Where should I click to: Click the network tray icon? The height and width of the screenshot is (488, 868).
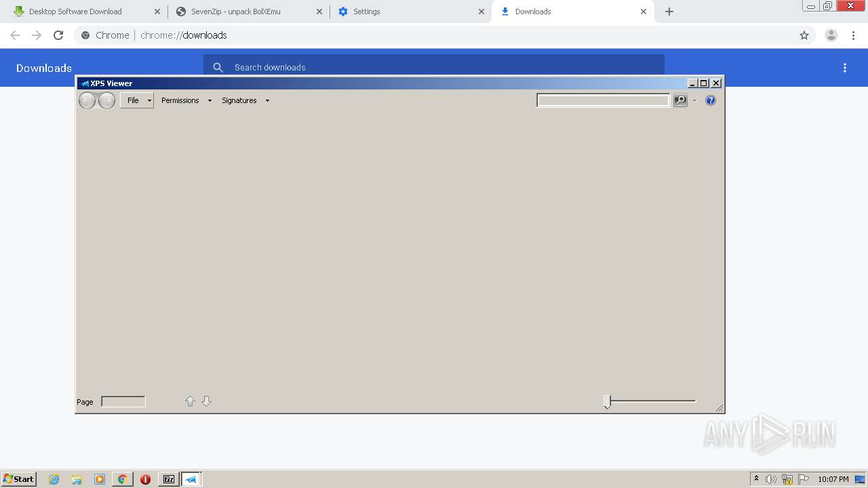(x=787, y=479)
